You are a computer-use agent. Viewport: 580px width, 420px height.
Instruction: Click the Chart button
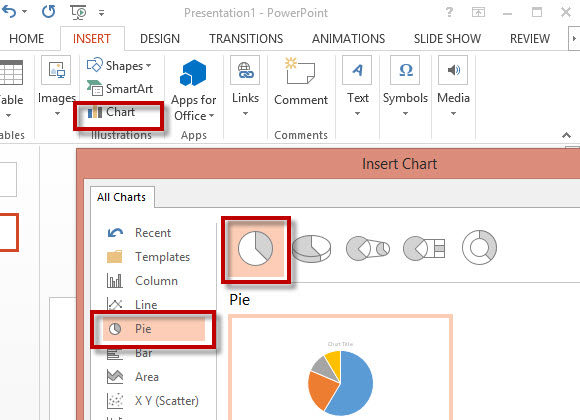click(112, 112)
